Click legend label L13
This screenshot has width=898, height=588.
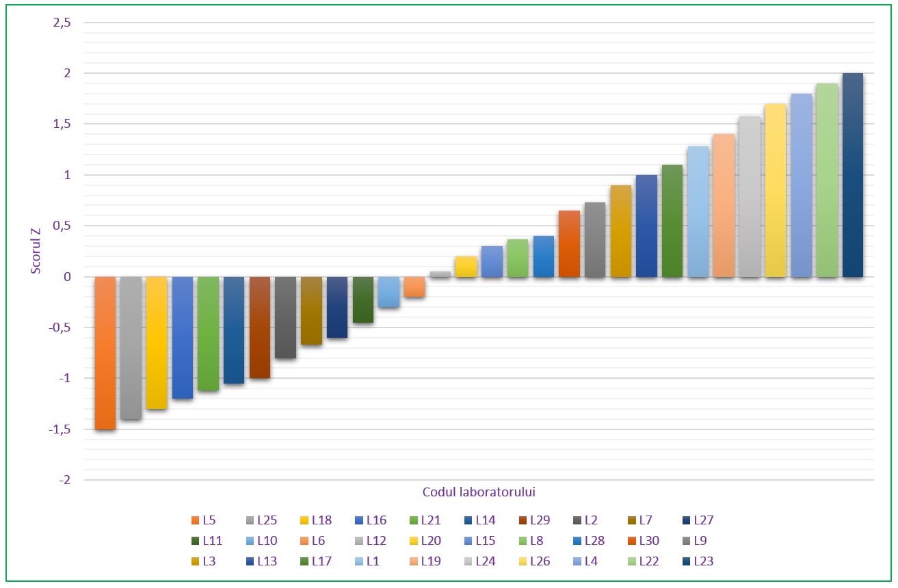tap(267, 562)
